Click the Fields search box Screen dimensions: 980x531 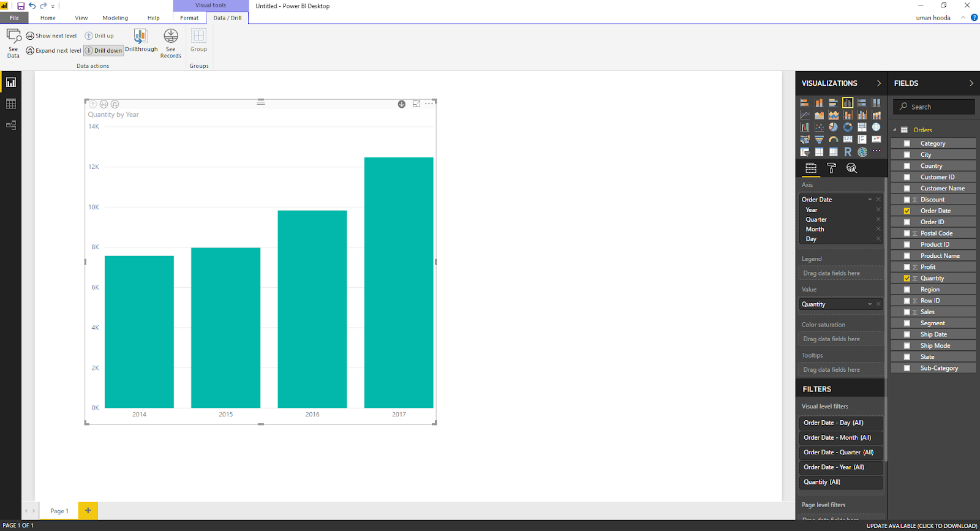(934, 107)
